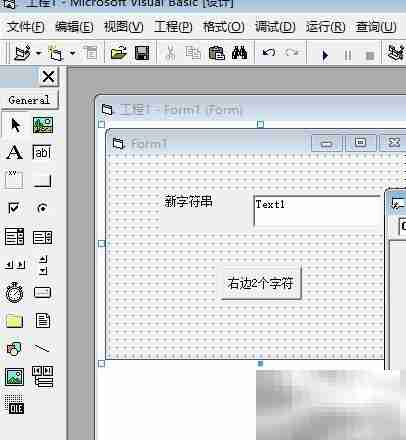This screenshot has width=406, height=440.
Task: Select the TextBox tool (abl icon)
Action: [x=42, y=152]
